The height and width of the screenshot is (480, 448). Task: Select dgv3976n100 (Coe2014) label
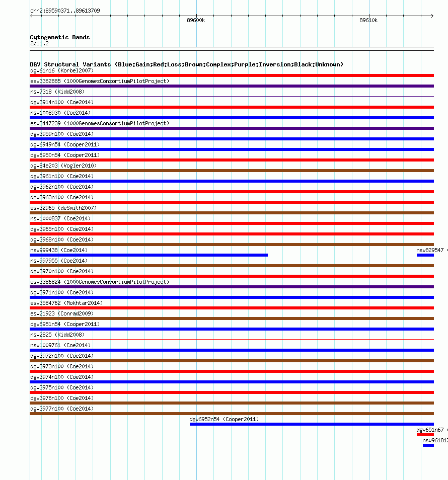(62, 398)
